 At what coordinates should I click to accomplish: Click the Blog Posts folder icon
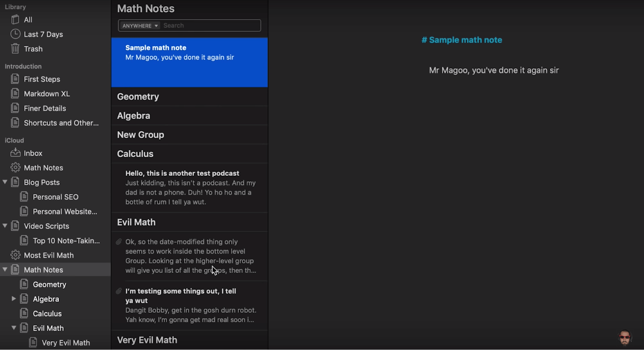coord(15,182)
